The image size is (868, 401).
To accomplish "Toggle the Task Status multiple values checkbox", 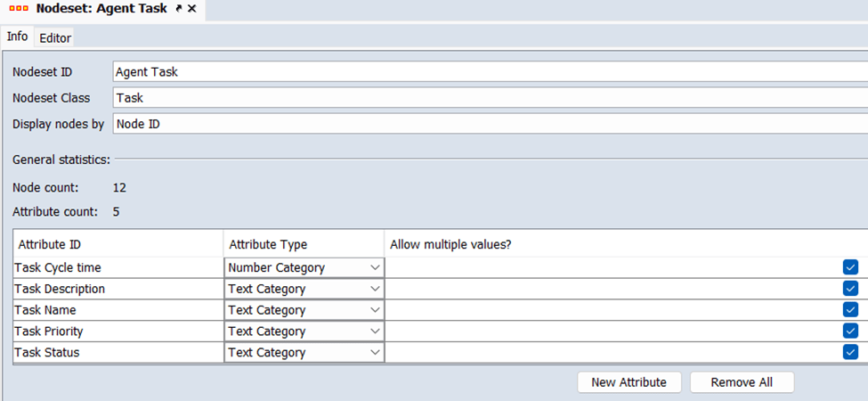I will point(850,353).
